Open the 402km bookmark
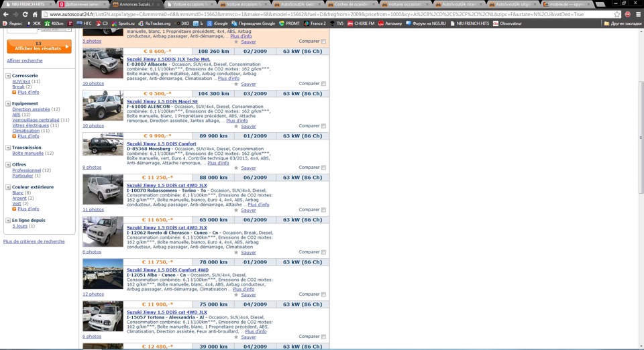The height and width of the screenshot is (350, 644). click(x=54, y=23)
